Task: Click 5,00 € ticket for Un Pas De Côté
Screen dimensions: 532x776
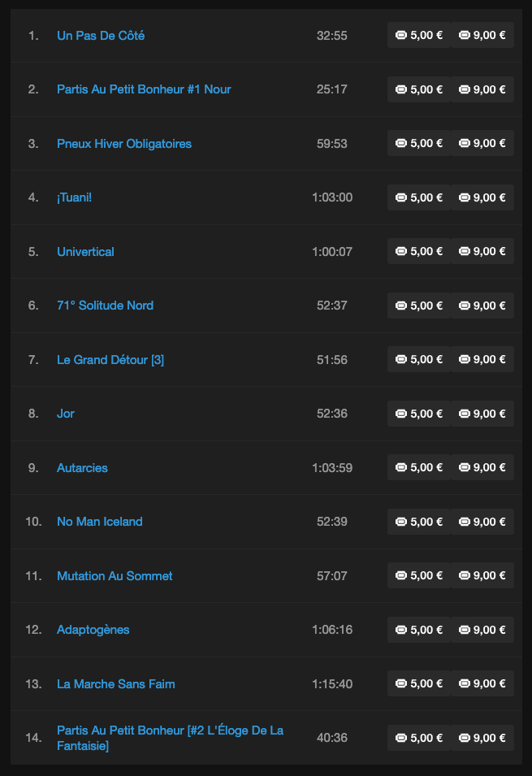Action: tap(418, 35)
